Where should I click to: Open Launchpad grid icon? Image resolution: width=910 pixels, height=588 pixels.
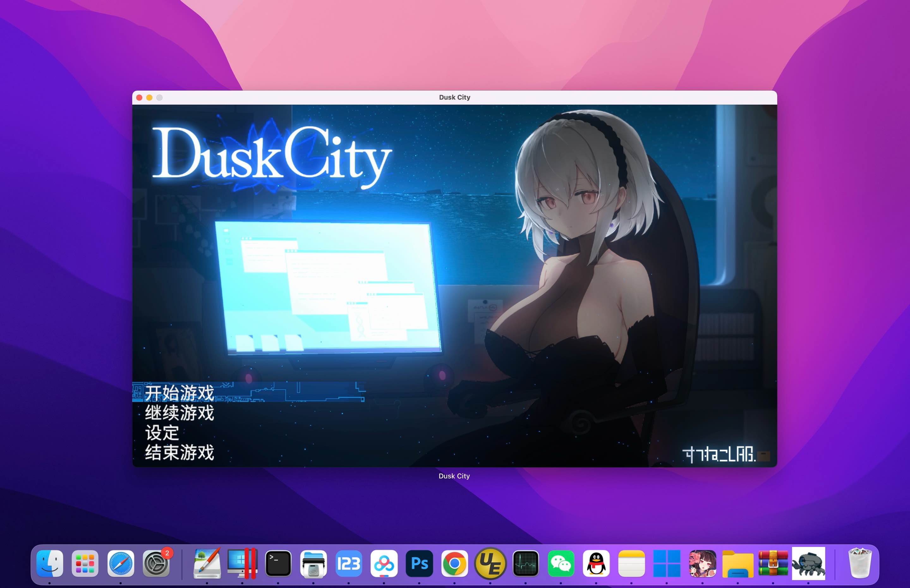tap(85, 563)
